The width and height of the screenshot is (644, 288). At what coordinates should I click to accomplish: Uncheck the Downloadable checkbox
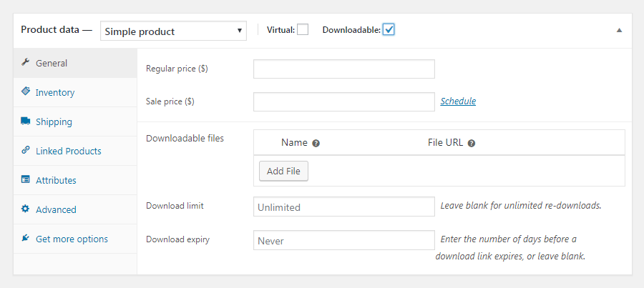pyautogui.click(x=389, y=30)
